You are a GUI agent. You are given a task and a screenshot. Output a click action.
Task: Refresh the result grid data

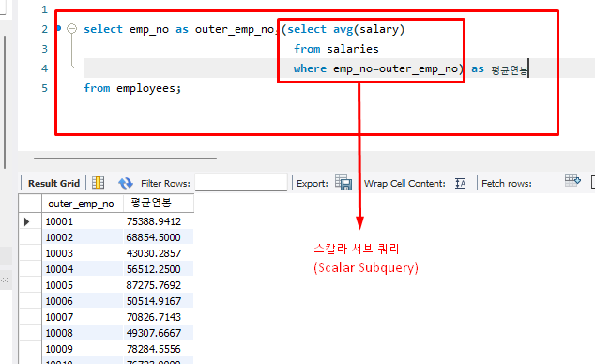(x=126, y=183)
